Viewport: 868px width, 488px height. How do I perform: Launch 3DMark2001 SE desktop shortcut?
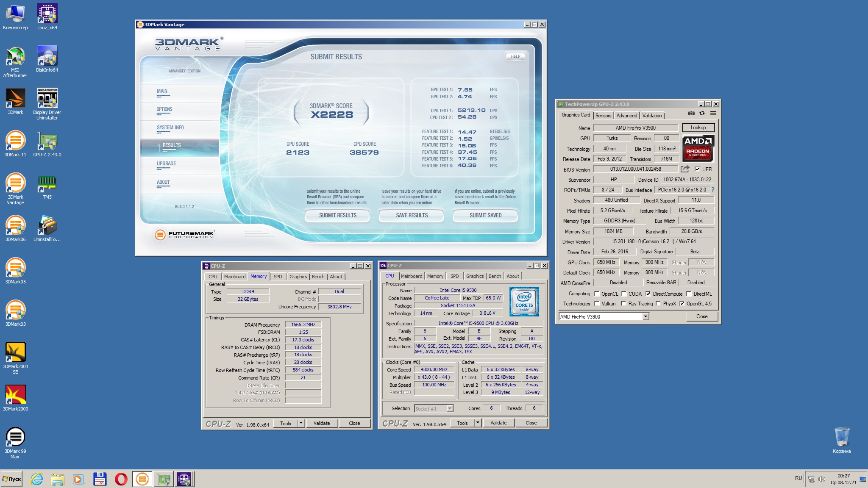tap(15, 358)
